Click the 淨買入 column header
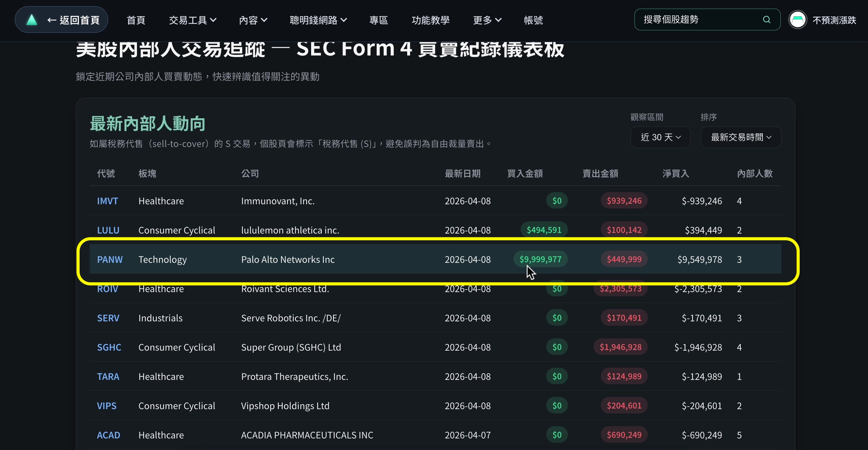This screenshot has height=450, width=868. pos(676,173)
